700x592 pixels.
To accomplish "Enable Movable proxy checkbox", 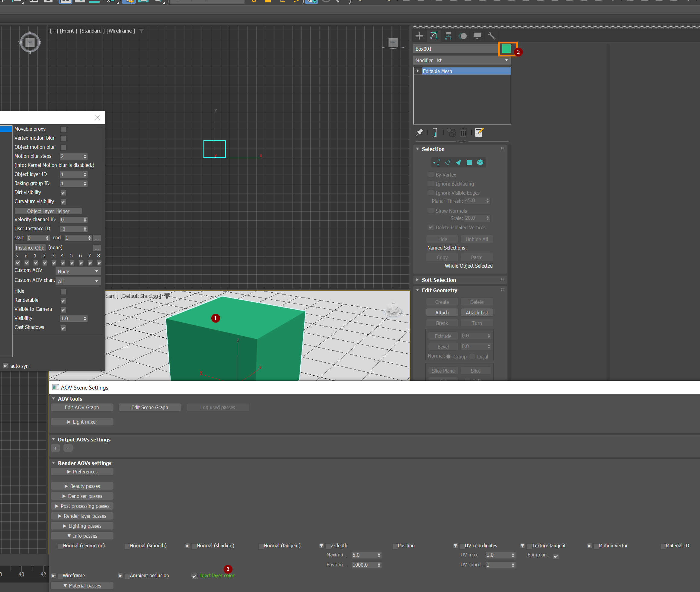I will tap(63, 129).
